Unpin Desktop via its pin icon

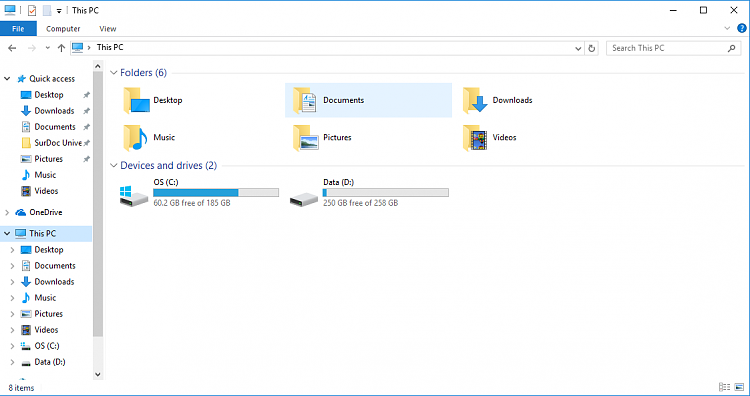(x=87, y=95)
